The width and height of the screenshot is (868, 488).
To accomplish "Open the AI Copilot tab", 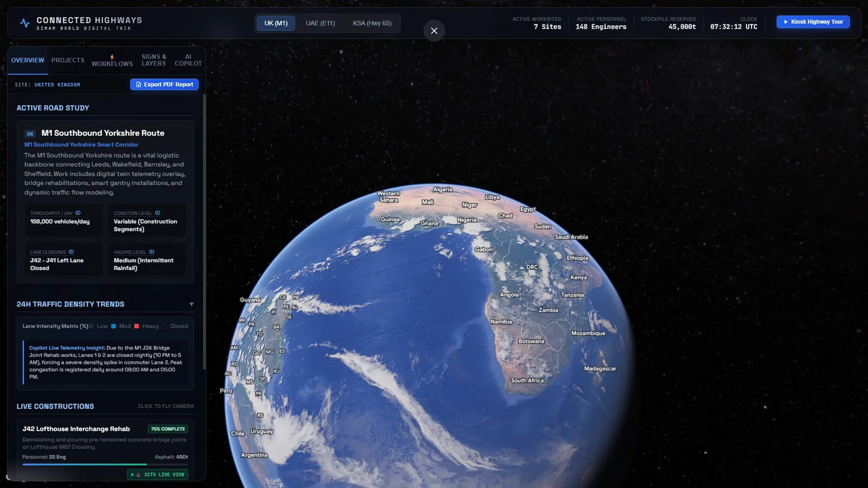I will tap(188, 60).
